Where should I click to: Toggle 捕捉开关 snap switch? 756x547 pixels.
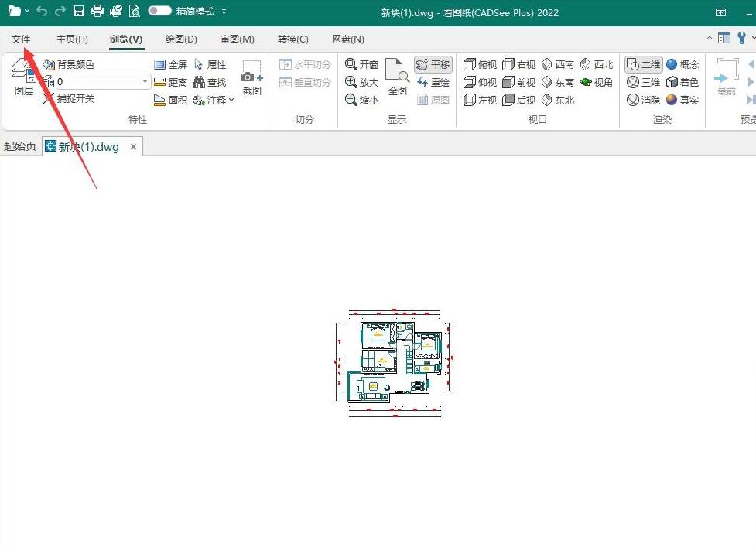(68, 99)
